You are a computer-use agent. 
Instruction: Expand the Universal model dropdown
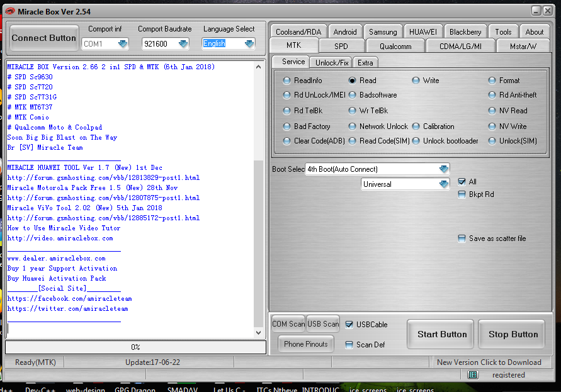[x=444, y=184]
